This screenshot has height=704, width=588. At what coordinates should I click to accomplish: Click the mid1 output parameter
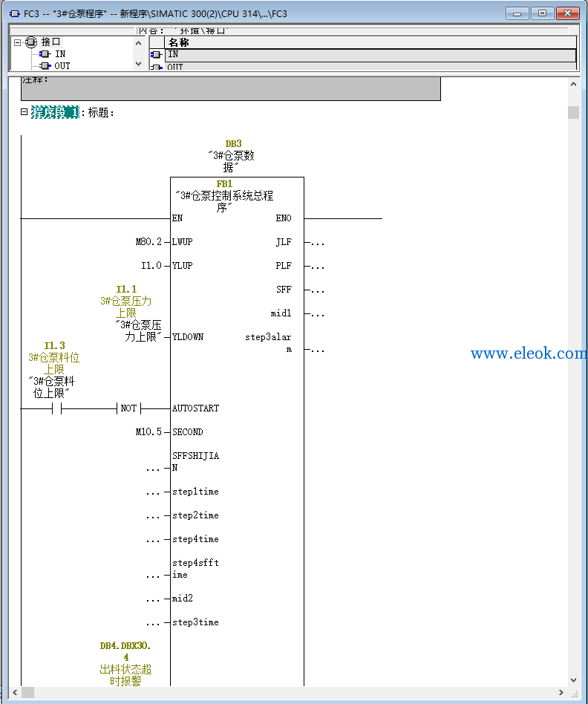(x=281, y=313)
